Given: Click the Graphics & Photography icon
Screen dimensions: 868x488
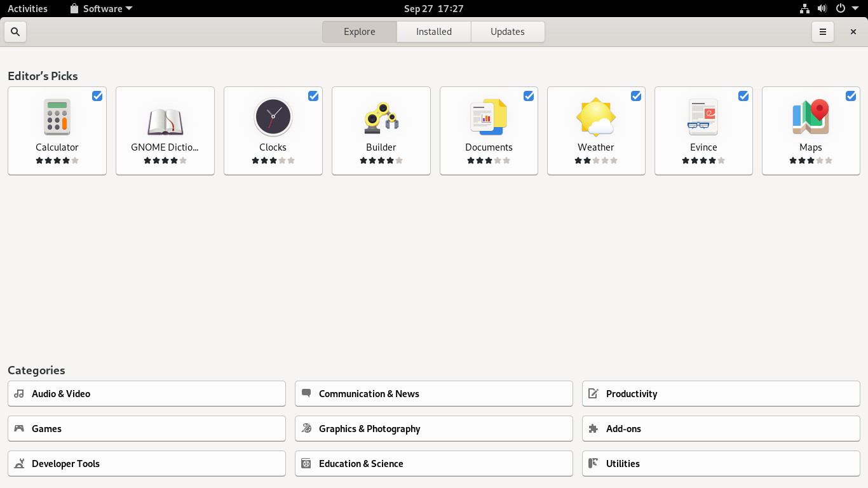Looking at the screenshot, I should pyautogui.click(x=306, y=429).
